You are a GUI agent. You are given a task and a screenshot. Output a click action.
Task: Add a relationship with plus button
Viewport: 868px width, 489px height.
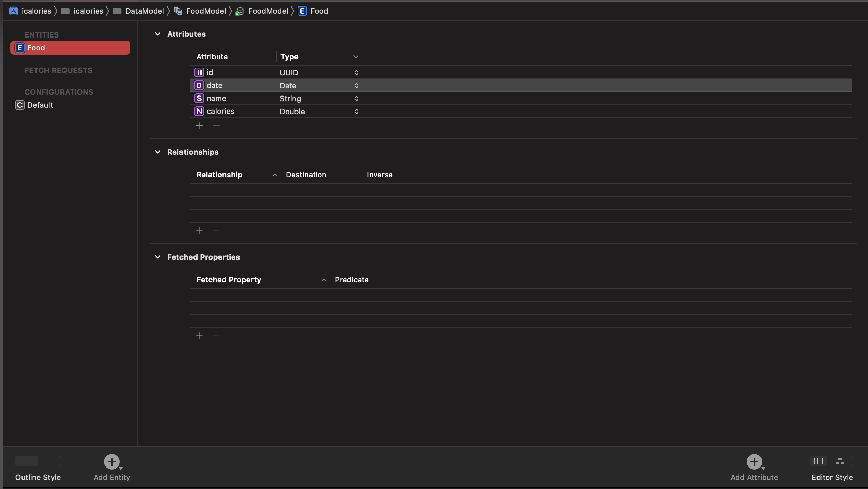tap(199, 231)
